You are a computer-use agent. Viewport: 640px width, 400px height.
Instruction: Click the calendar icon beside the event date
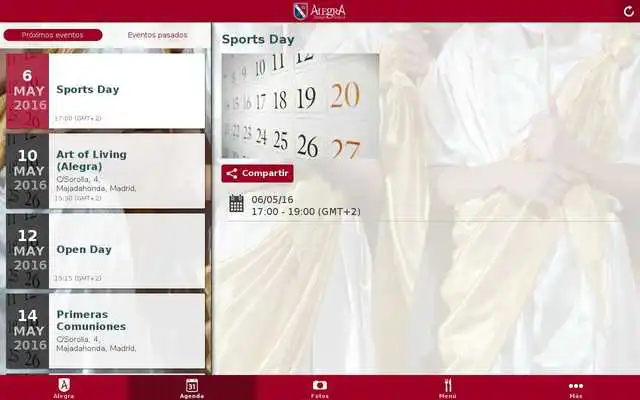point(236,204)
